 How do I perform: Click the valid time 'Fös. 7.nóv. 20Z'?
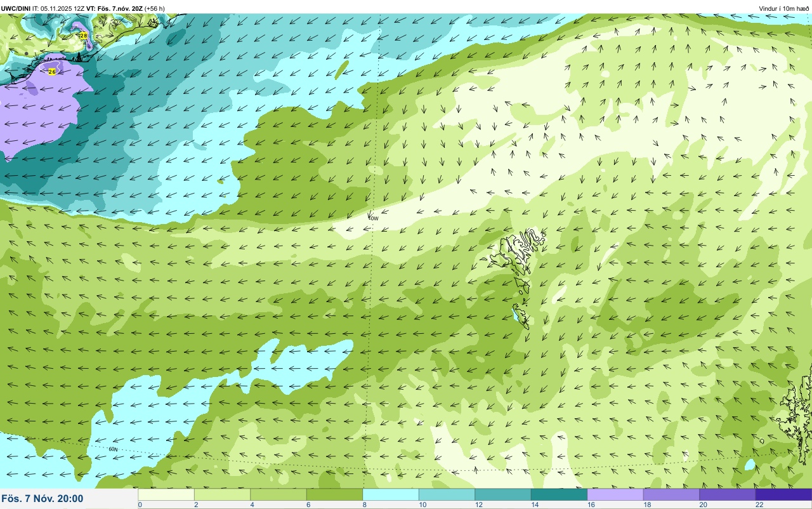pyautogui.click(x=121, y=8)
